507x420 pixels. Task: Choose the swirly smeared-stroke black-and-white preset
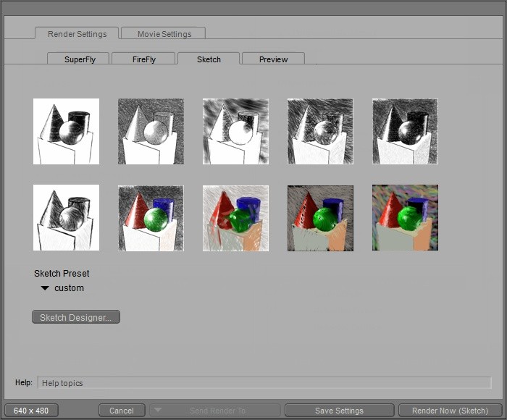[235, 131]
